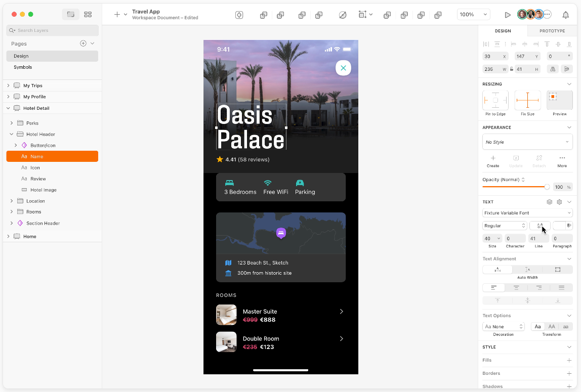Select the Symbols page
The height and width of the screenshot is (392, 581).
(52, 67)
